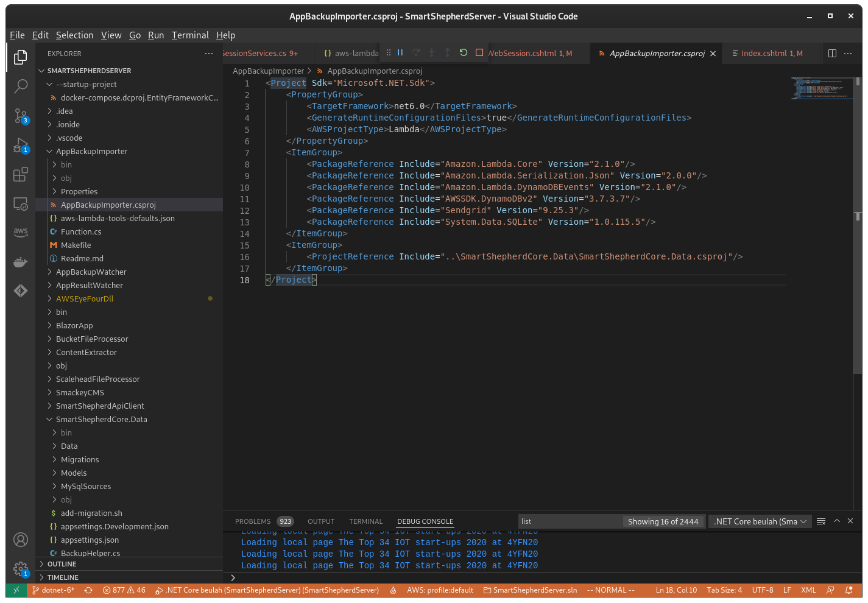Open the Selection menu

(74, 35)
